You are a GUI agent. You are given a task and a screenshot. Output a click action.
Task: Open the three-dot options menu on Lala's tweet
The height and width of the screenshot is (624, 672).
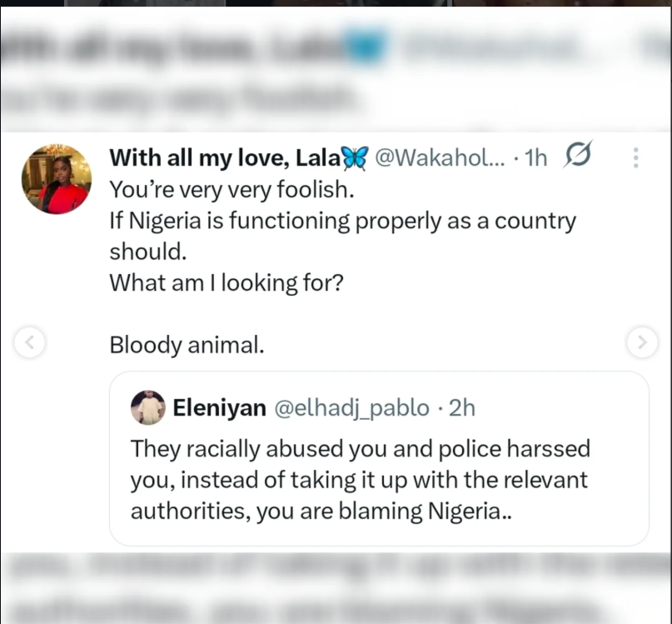click(x=636, y=157)
